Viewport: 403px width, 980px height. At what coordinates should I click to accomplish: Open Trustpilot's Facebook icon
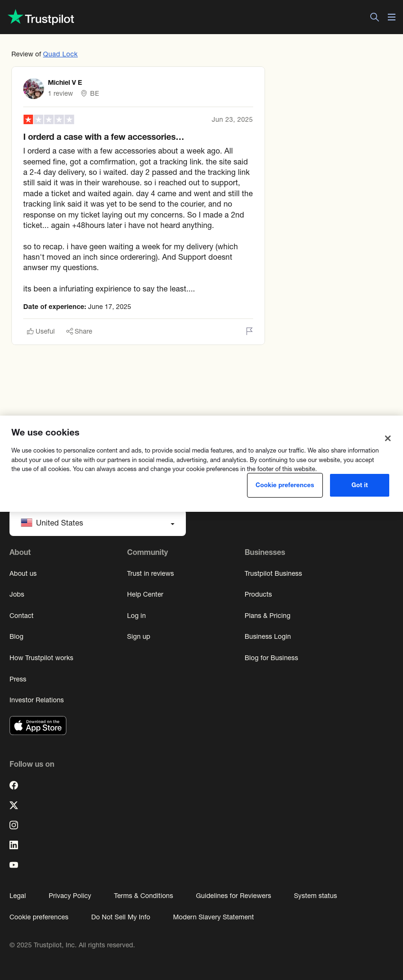14,785
